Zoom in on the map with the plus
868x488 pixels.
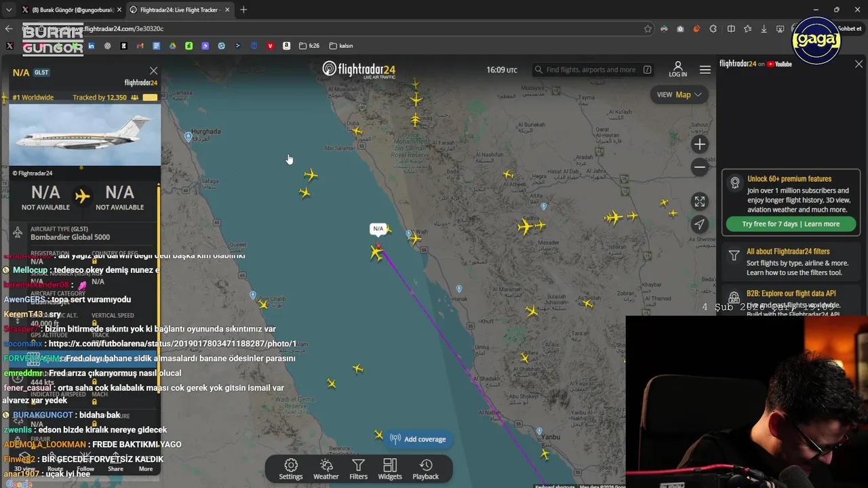[700, 144]
